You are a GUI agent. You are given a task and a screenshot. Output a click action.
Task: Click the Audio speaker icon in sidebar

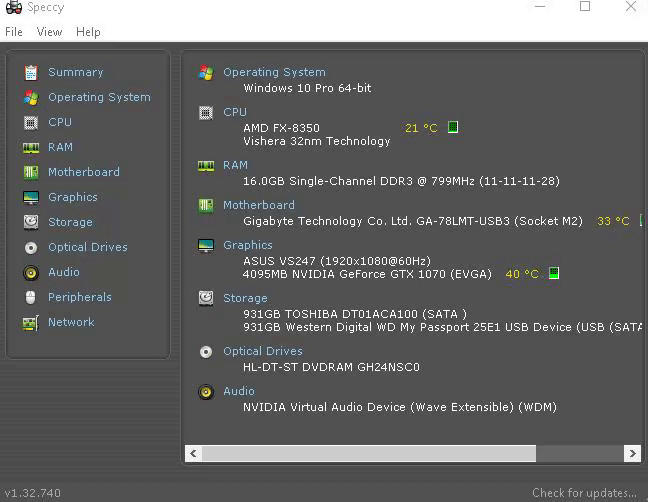tap(31, 273)
